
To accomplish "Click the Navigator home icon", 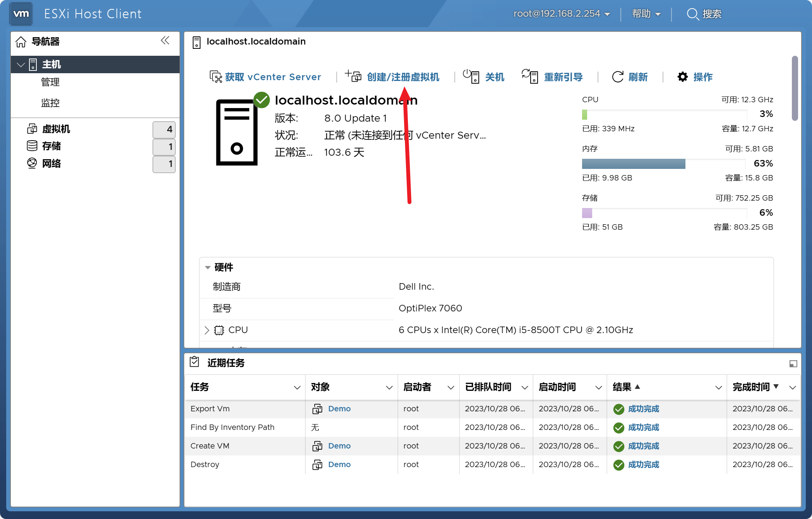I will [21, 41].
